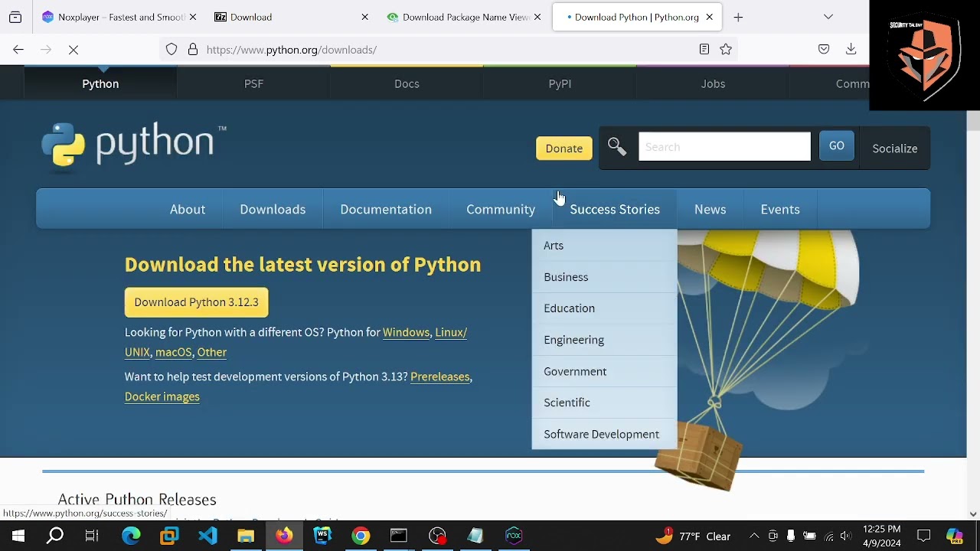Show hidden system tray icons

(x=754, y=536)
